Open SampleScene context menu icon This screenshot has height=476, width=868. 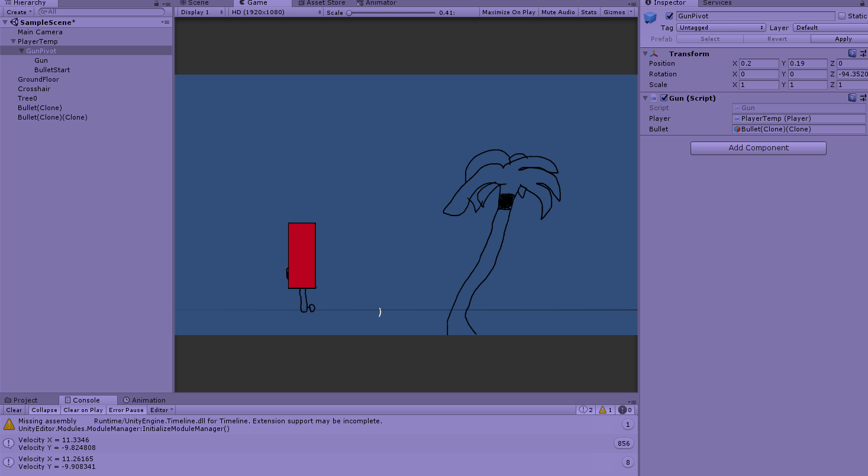(165, 22)
